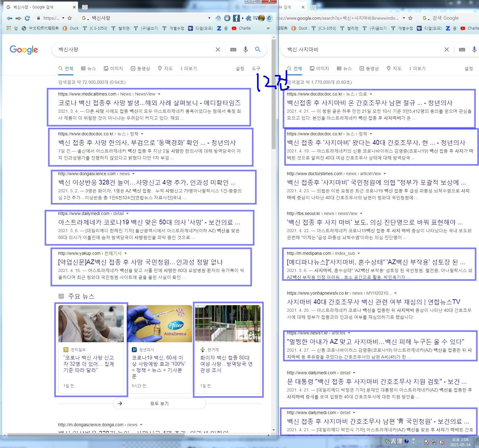
Task: Open 한겨레 화이자 백신 news card
Action: pyautogui.click(x=228, y=349)
